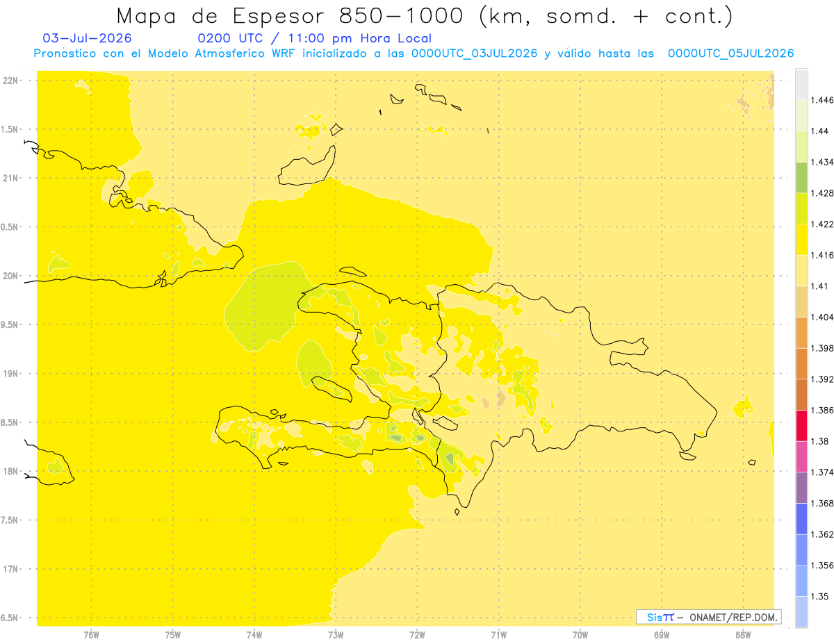Image resolution: width=834 pixels, height=644 pixels.
Task: Click the colorbar value '1.35'
Action: click(819, 596)
